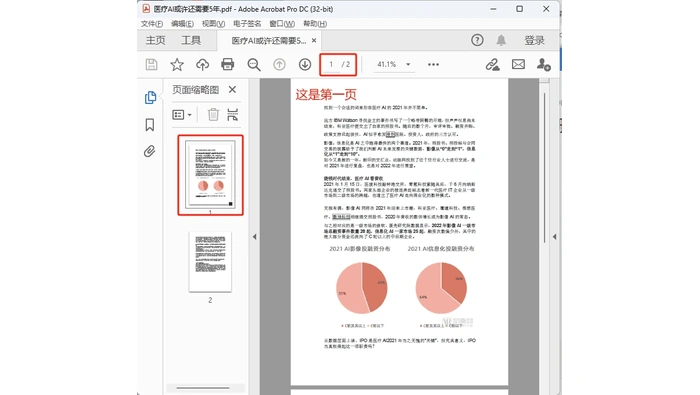Click the 登录 sign-in button
This screenshot has height=395, width=700.
tap(534, 41)
